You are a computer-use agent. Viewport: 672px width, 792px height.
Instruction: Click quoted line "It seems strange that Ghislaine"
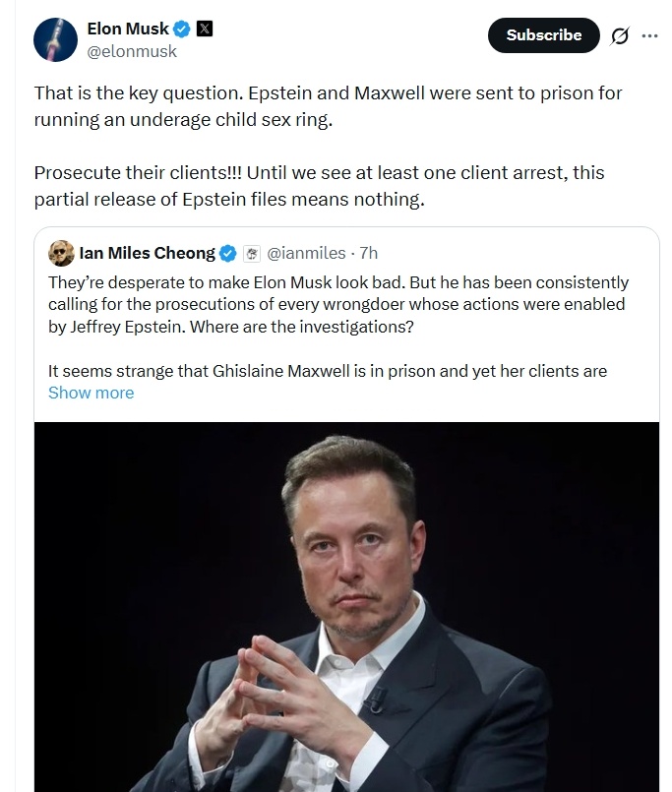pyautogui.click(x=327, y=371)
